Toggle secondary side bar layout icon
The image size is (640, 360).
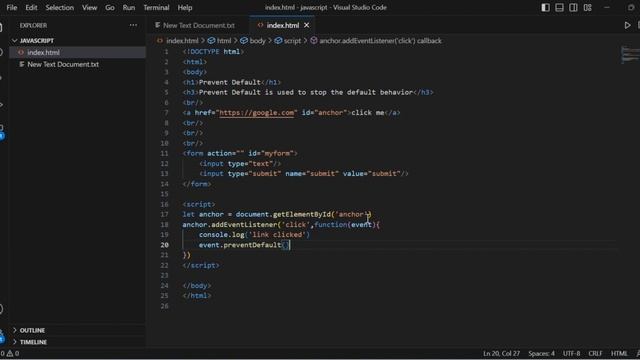tap(573, 7)
